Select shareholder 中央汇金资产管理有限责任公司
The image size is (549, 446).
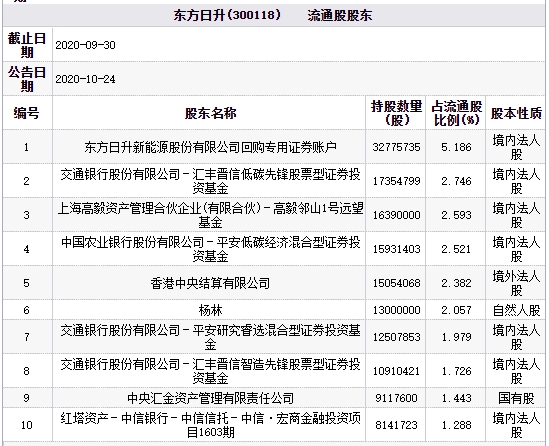click(x=210, y=398)
